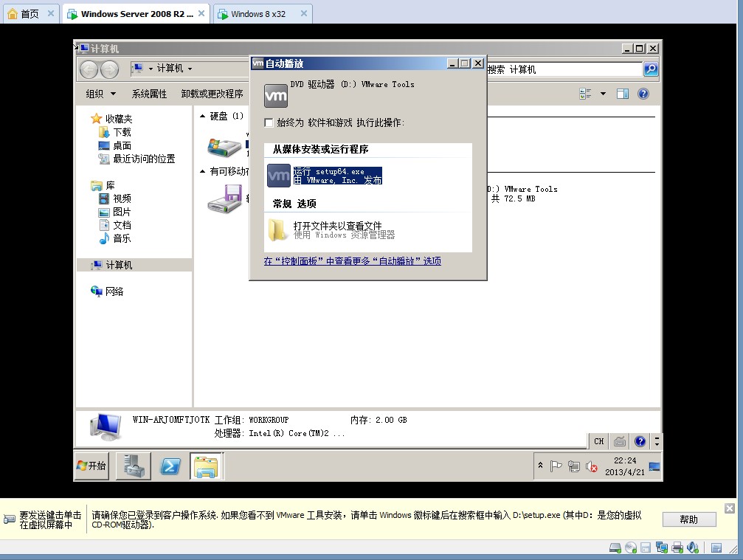743x560 pixels.
Task: Click the language bar keyboard icon
Action: (x=619, y=441)
